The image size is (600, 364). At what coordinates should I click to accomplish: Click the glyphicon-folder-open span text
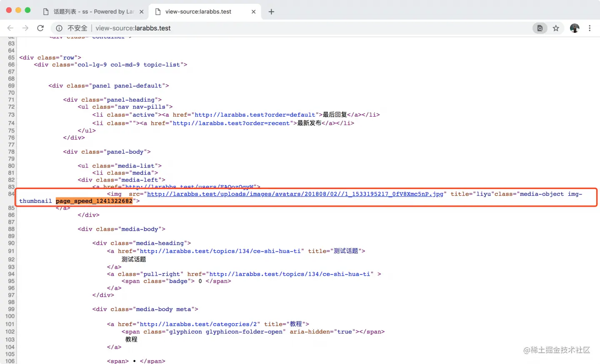253,332
